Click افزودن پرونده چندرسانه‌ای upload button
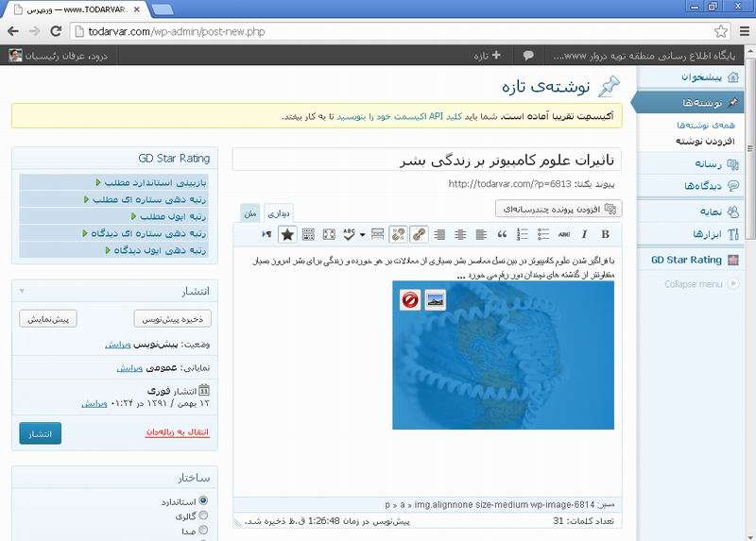This screenshot has width=756, height=541. pyautogui.click(x=558, y=209)
